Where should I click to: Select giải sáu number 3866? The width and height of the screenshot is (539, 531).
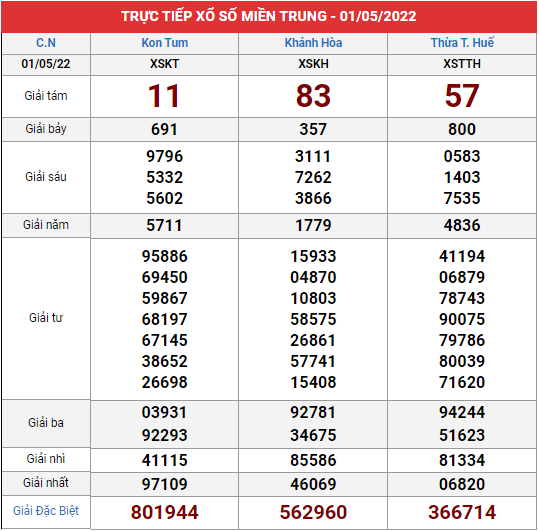[313, 198]
